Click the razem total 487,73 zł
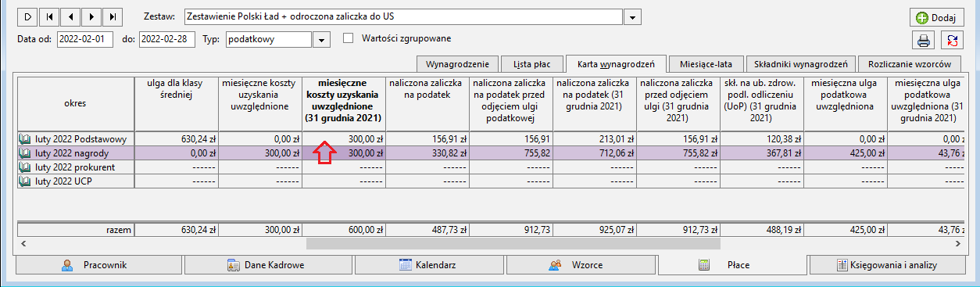This screenshot has height=287, width=980. 427,231
